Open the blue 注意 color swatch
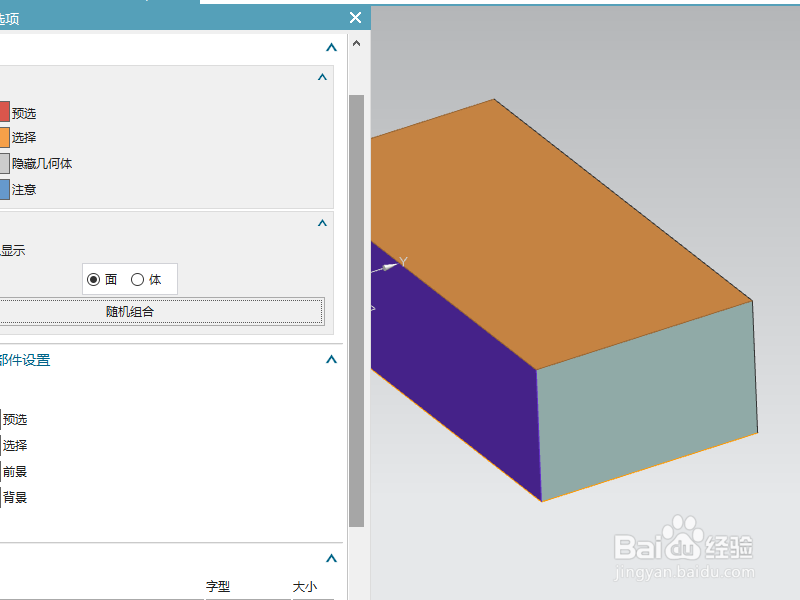This screenshot has height=600, width=800. coord(4,189)
